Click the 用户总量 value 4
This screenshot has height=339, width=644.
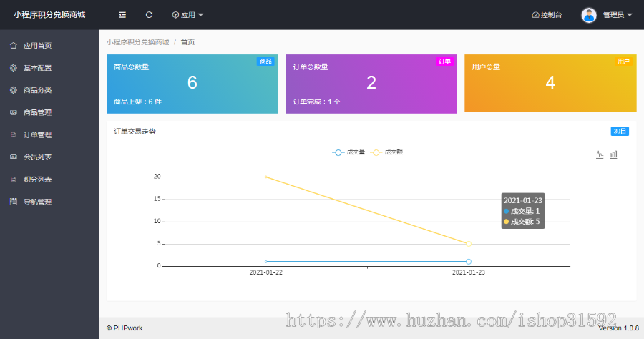(x=550, y=82)
